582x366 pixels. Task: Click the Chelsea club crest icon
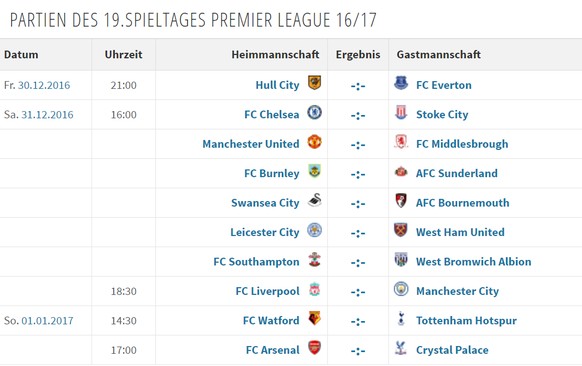314,112
